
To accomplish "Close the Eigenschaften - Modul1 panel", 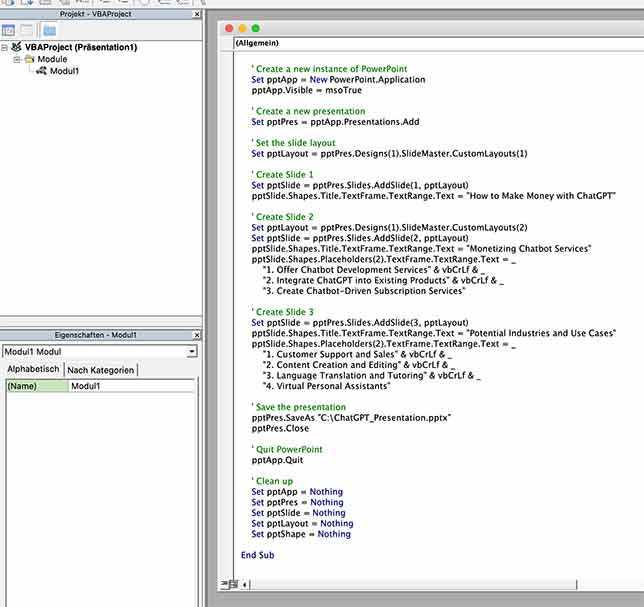I will click(x=197, y=335).
